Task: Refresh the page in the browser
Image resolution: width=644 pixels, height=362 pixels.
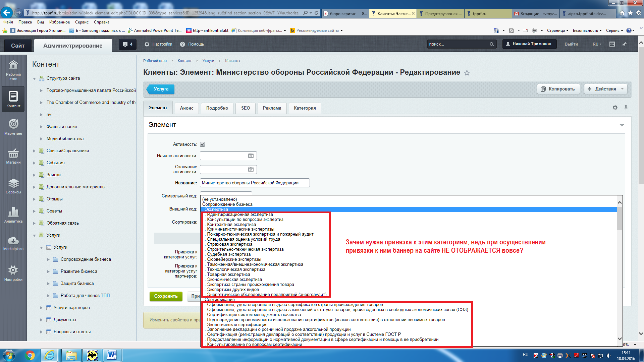Action: click(316, 13)
